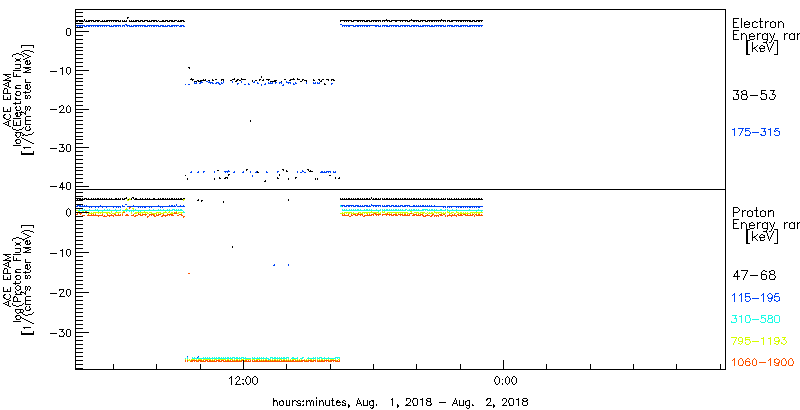Click the 12:00 time axis label
Screen dimensions: 800x410
point(243,380)
